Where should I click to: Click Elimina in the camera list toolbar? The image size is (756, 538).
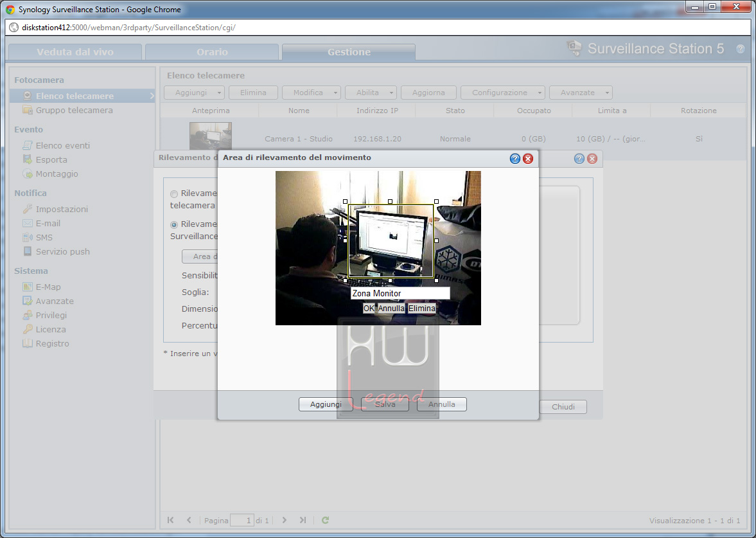click(x=253, y=93)
